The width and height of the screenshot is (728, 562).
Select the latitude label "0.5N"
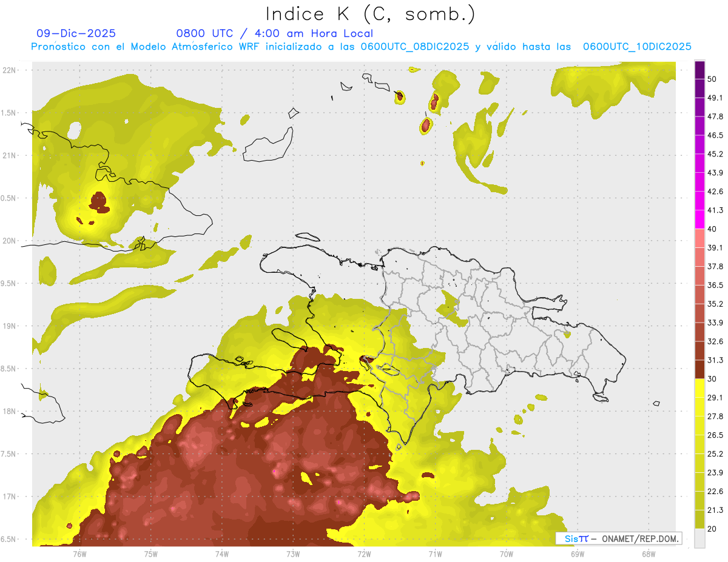click(x=9, y=199)
